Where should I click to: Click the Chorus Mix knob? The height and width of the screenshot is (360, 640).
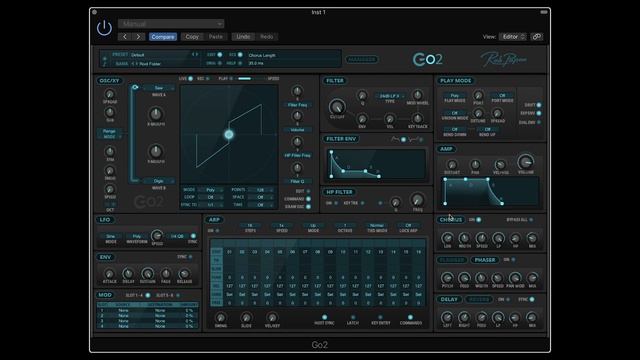[532, 238]
